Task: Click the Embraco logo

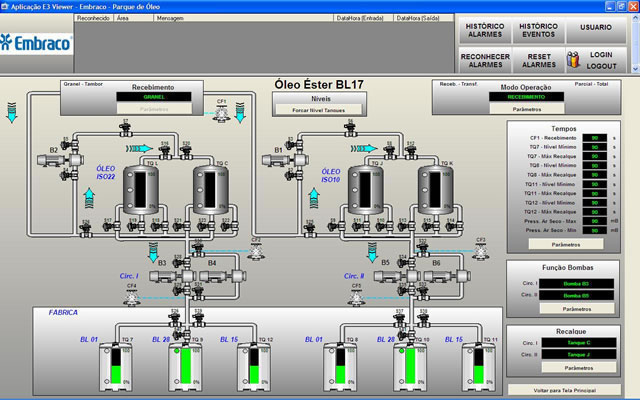Action: [x=36, y=43]
